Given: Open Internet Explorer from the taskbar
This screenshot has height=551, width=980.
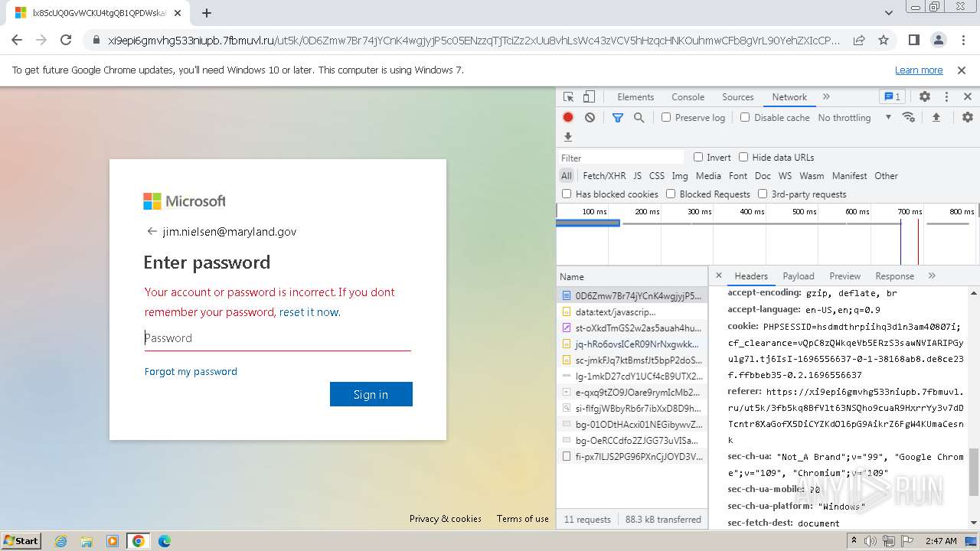Looking at the screenshot, I should [x=60, y=541].
